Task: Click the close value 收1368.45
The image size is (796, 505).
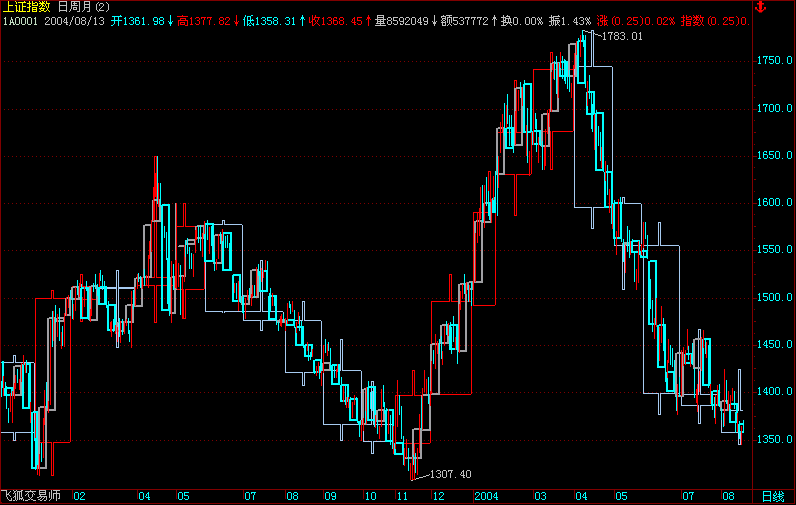Action: pyautogui.click(x=336, y=21)
